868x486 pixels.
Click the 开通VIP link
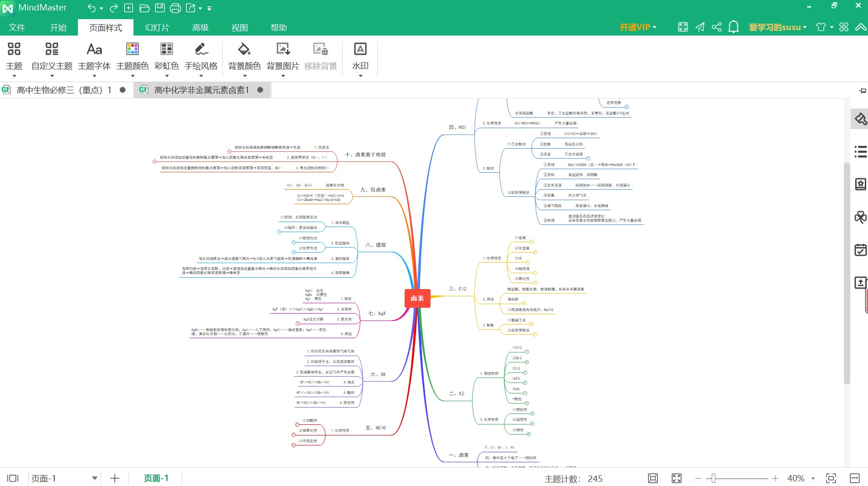(x=638, y=27)
